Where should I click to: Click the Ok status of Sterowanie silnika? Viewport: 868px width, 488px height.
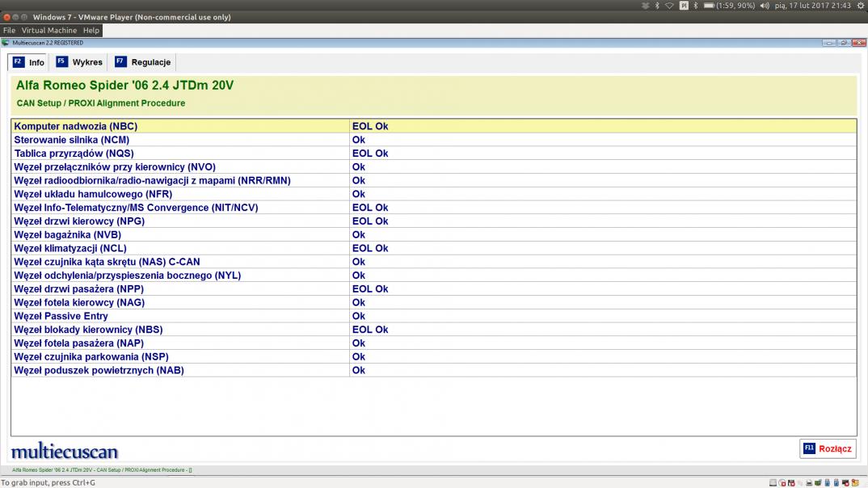pyautogui.click(x=359, y=140)
